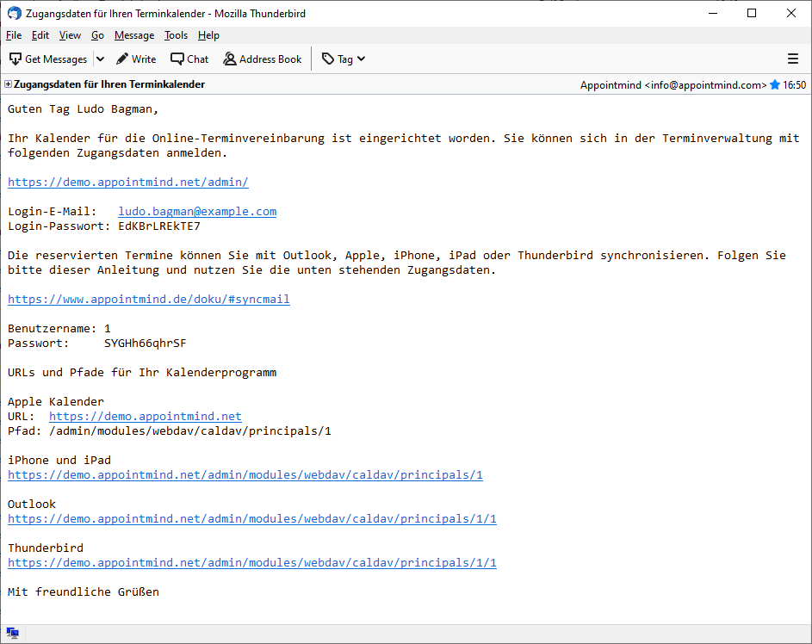Open Chat from the toolbar

tap(189, 59)
